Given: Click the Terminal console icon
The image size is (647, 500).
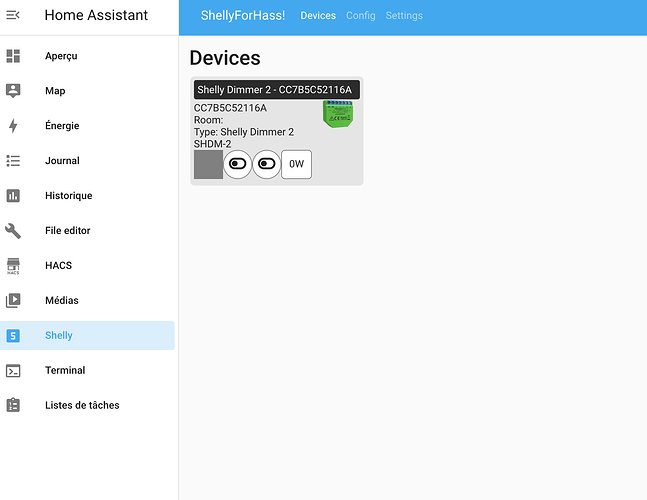Looking at the screenshot, I should click(13, 370).
